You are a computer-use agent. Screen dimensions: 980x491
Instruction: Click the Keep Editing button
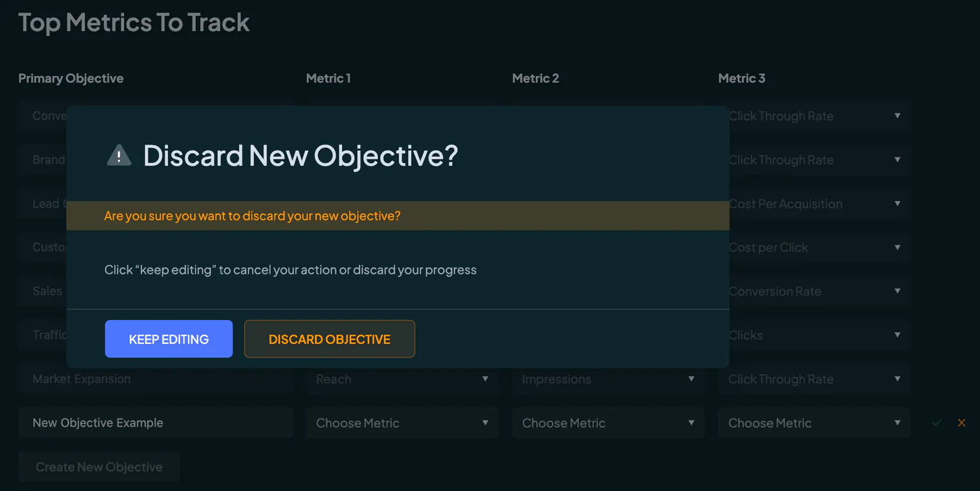click(168, 339)
